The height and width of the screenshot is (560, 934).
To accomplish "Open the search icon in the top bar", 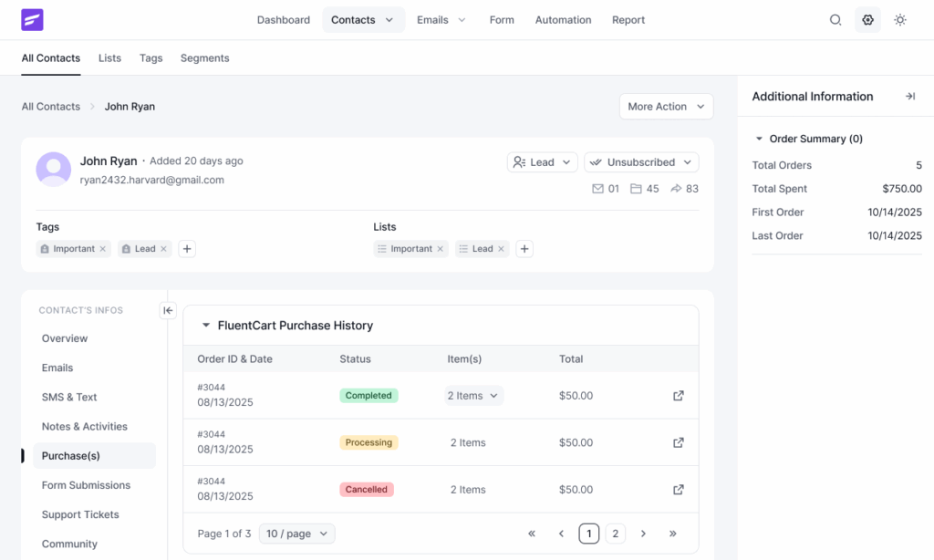I will [x=835, y=19].
